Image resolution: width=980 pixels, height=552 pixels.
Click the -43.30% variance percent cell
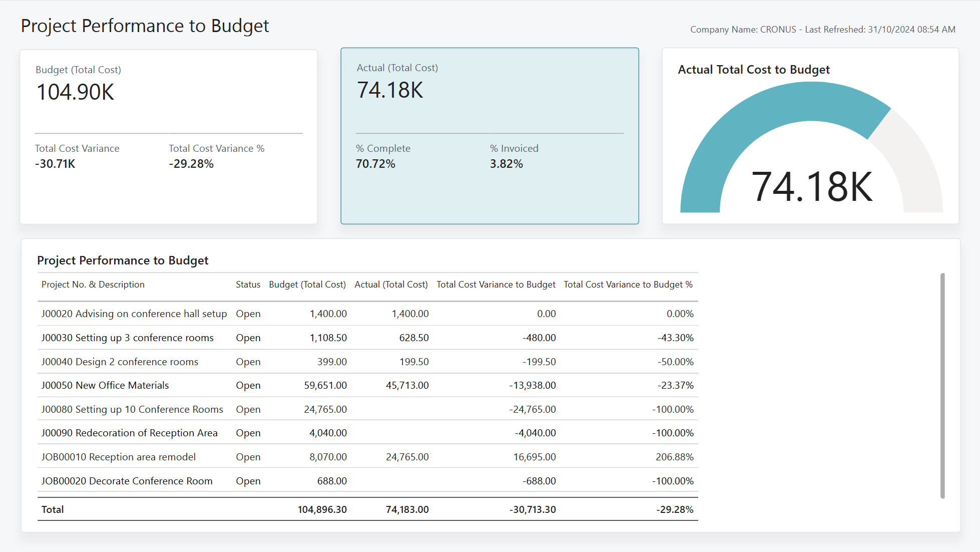[x=676, y=338]
